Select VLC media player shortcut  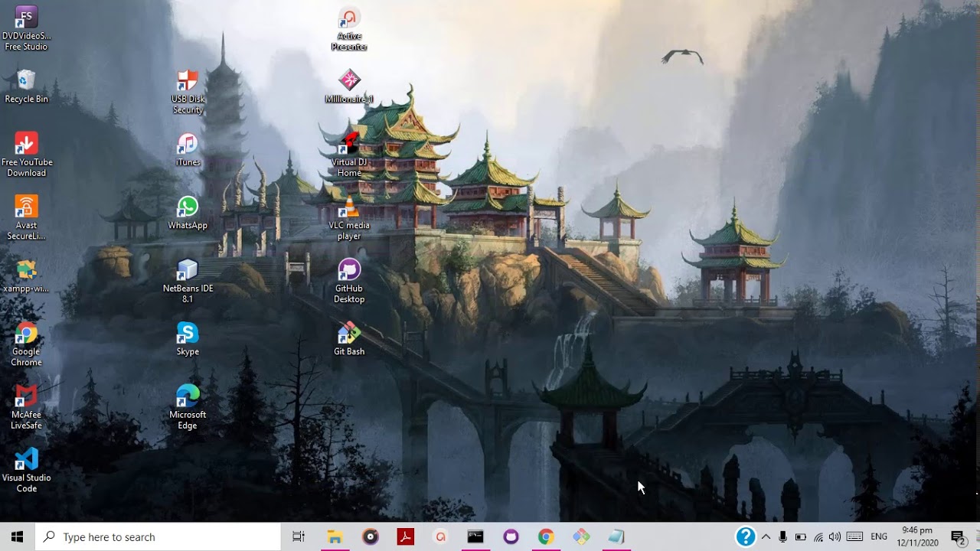click(349, 218)
